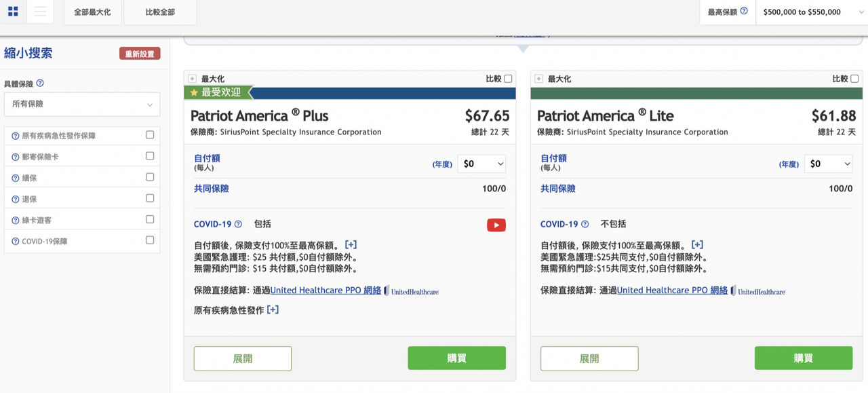This screenshot has height=393, width=868.
Task: Click Patriot America Lite plan title
Action: (606, 115)
